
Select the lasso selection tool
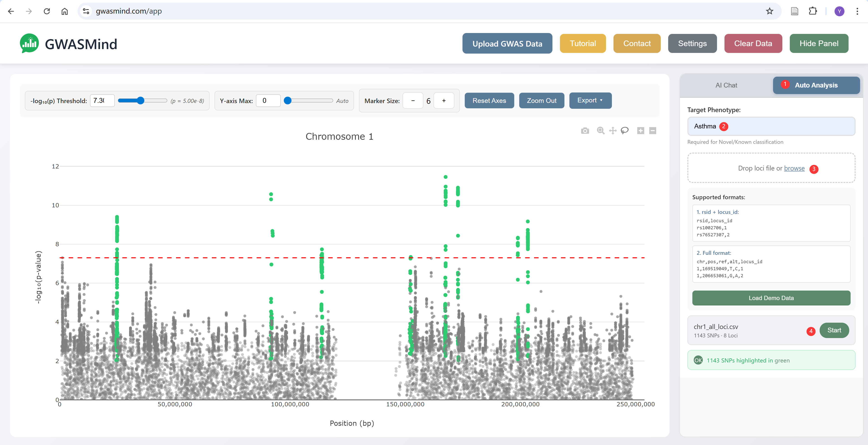click(625, 130)
